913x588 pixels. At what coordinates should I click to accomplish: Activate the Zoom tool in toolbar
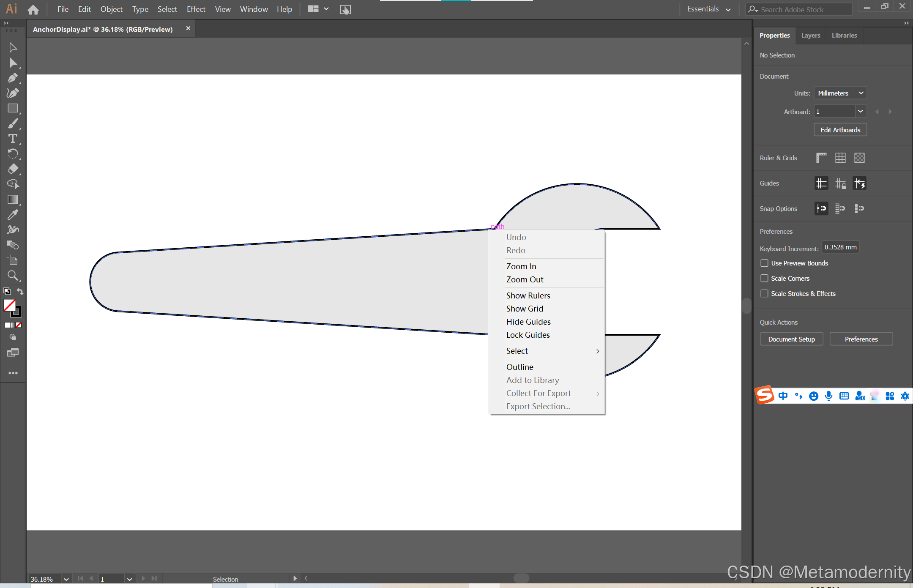(x=13, y=276)
